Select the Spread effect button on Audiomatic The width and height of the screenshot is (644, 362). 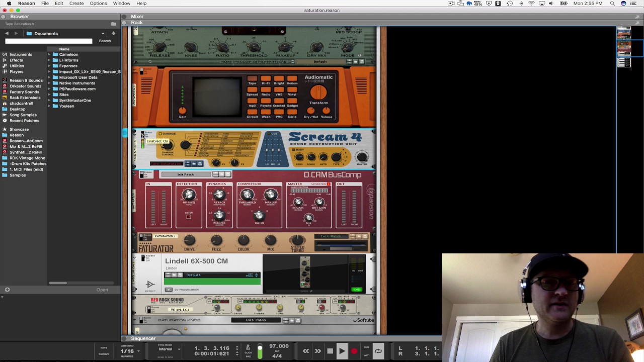pyautogui.click(x=252, y=90)
